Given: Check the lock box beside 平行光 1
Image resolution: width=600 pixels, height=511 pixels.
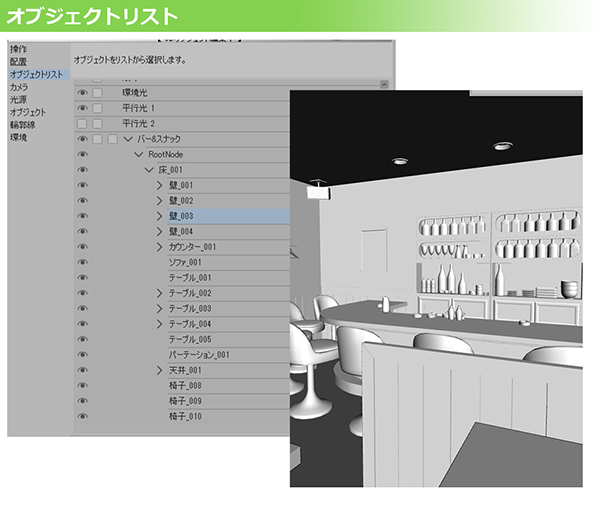Looking at the screenshot, I should pos(98,108).
